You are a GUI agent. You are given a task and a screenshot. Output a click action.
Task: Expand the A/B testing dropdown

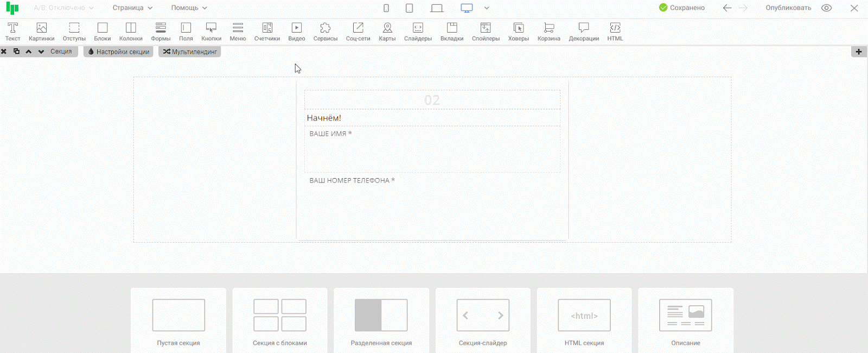click(63, 8)
